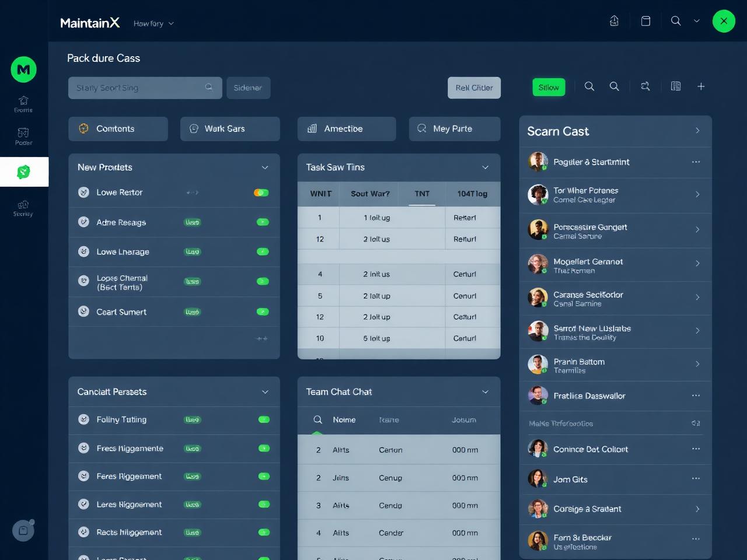The image size is (747, 560).
Task: Open the three-dot menu for Fratlise Dasswallor
Action: click(696, 395)
